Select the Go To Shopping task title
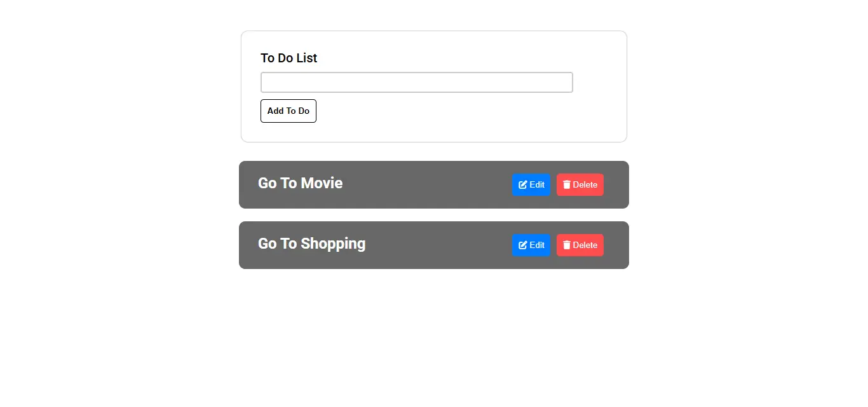The width and height of the screenshot is (868, 407). tap(311, 244)
